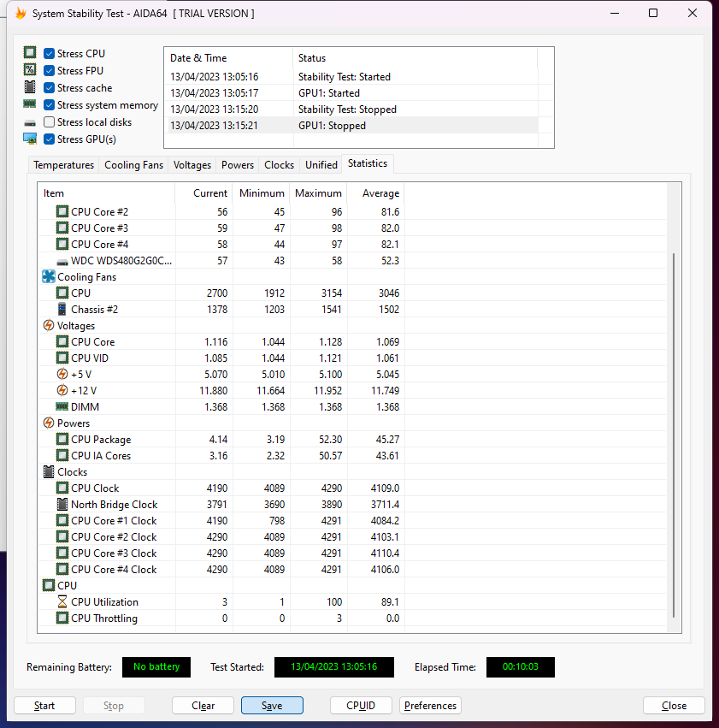The width and height of the screenshot is (719, 728).
Task: Click the fan icon of Cooling Fans group
Action: pyautogui.click(x=48, y=276)
